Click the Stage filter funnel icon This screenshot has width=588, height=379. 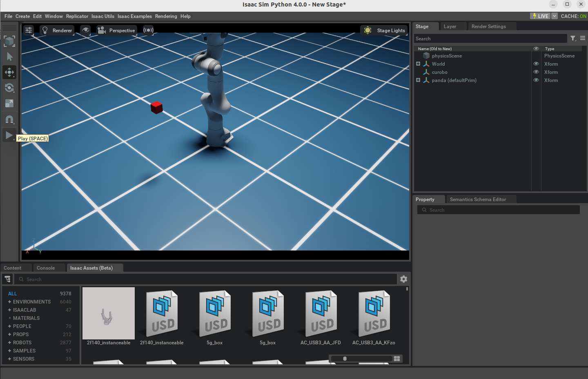pyautogui.click(x=573, y=38)
